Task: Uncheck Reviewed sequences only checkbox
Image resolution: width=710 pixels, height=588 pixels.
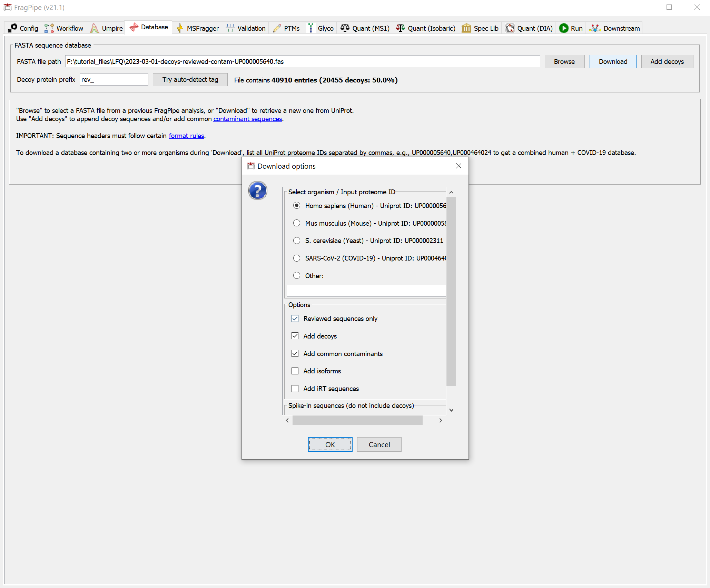Action: pyautogui.click(x=295, y=318)
